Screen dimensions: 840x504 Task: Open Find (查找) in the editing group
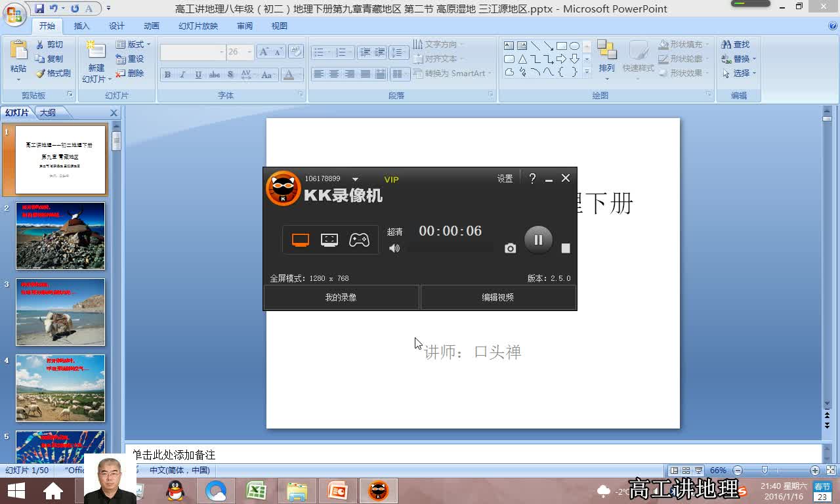[x=736, y=45]
